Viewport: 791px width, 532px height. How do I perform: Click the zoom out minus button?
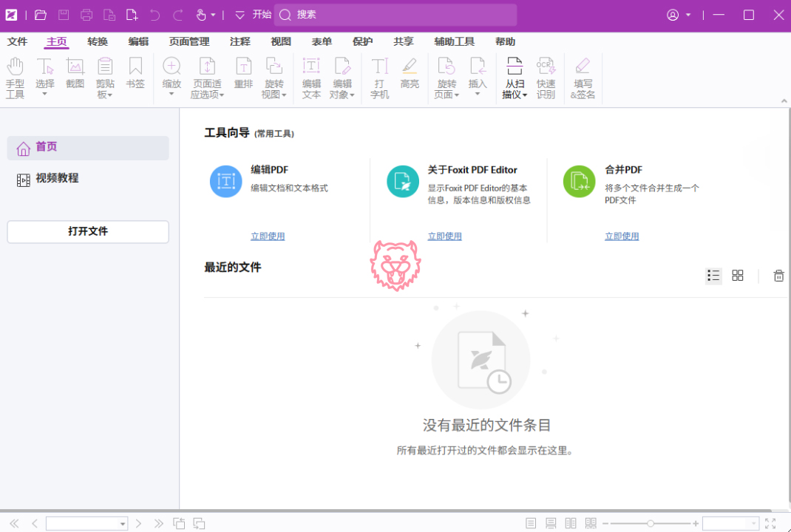point(605,523)
